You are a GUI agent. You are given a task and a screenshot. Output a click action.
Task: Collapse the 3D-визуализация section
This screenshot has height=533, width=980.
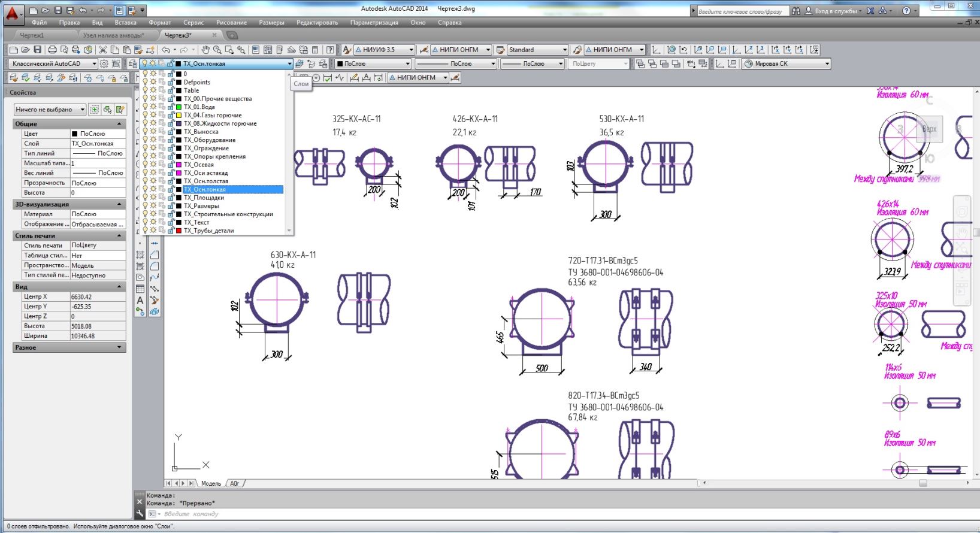tap(119, 204)
